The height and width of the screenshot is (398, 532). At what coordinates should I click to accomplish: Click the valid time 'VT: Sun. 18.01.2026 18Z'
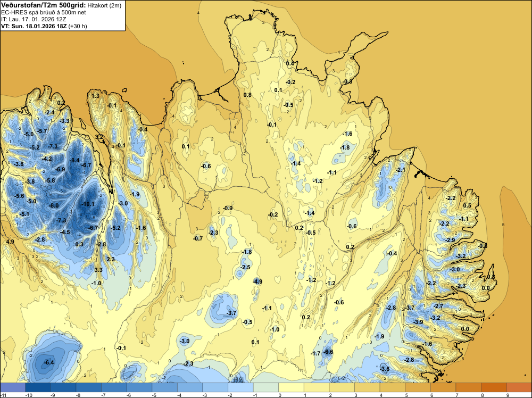point(34,26)
